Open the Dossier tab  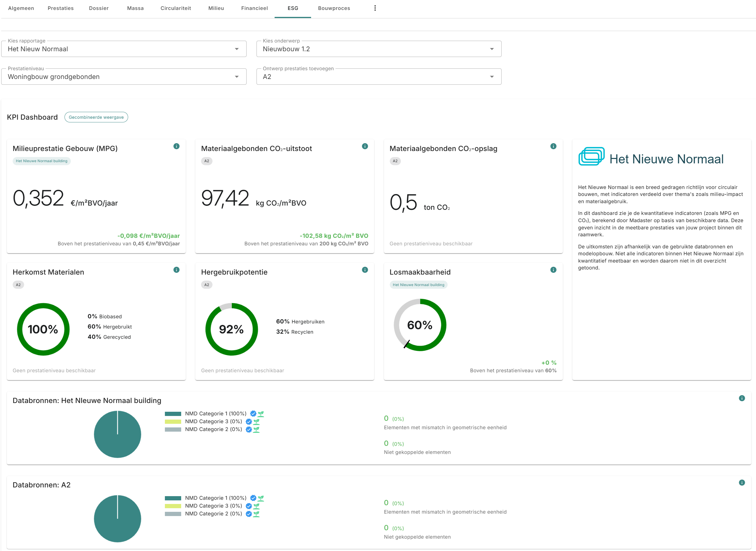click(99, 8)
